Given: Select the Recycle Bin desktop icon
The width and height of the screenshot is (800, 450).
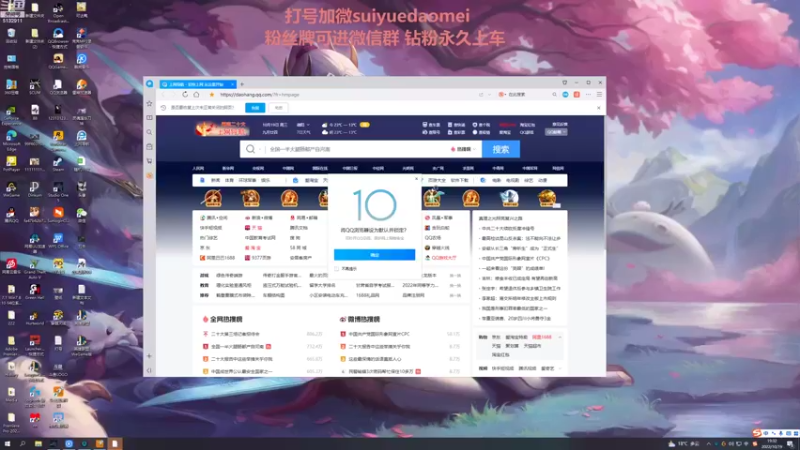Looking at the screenshot, I should tap(11, 35).
